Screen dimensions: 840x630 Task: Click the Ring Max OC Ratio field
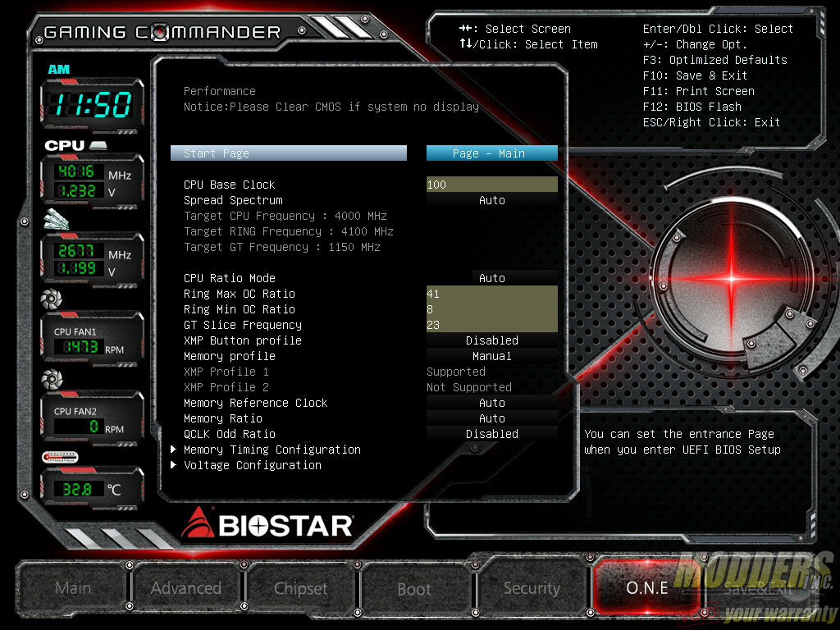pos(492,294)
